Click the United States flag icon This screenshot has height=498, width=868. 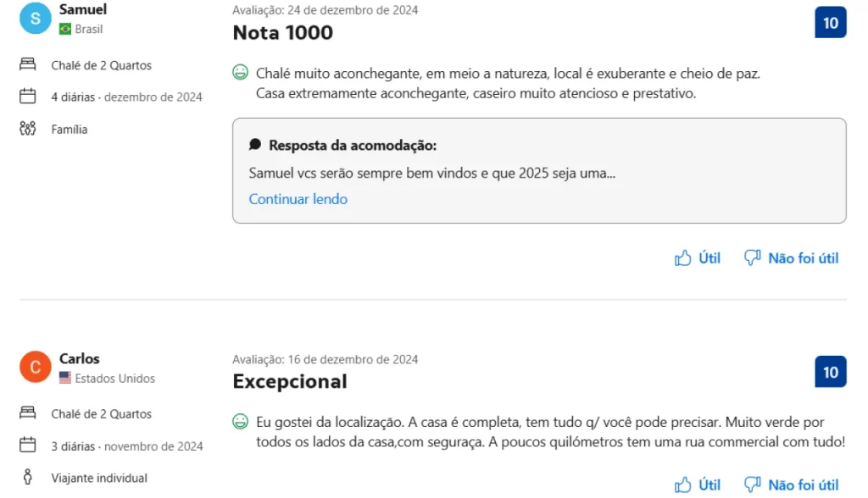[x=65, y=378]
